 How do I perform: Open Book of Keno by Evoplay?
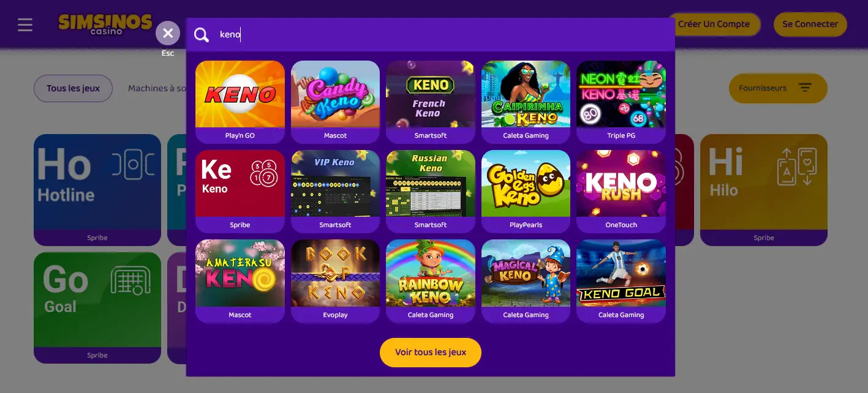tap(335, 281)
